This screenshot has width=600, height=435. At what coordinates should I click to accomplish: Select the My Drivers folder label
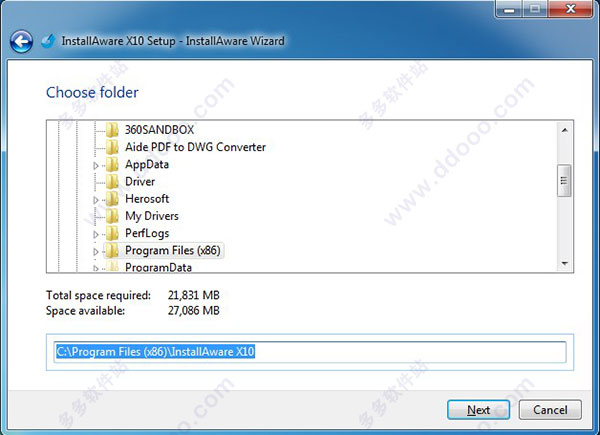point(152,216)
